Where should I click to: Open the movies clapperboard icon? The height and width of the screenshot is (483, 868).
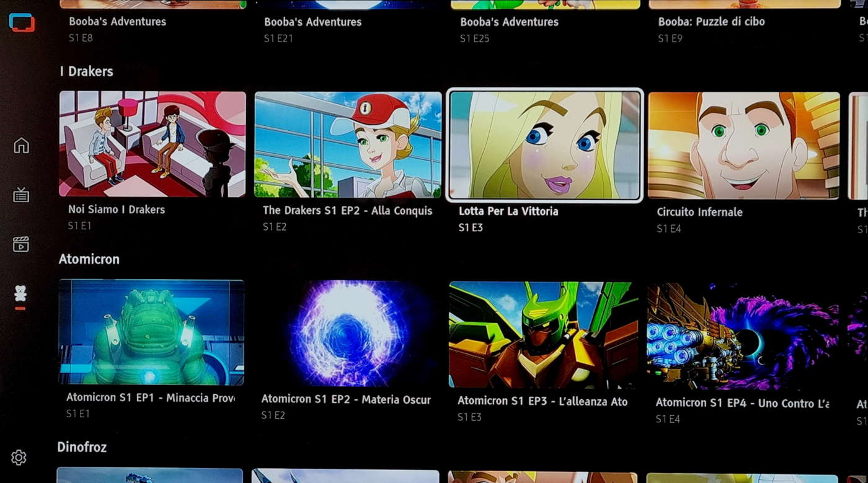pyautogui.click(x=21, y=244)
